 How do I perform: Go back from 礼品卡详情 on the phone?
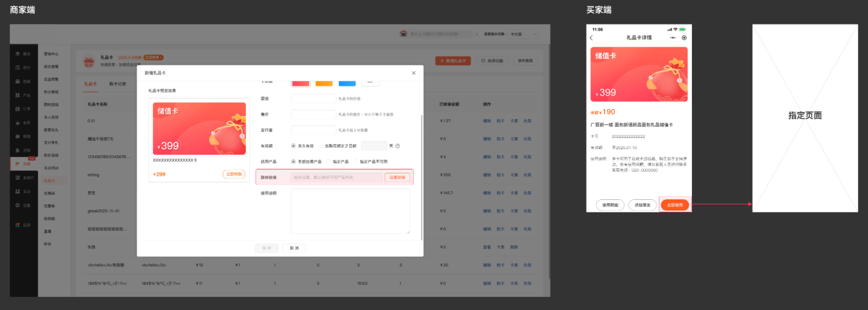tap(592, 38)
